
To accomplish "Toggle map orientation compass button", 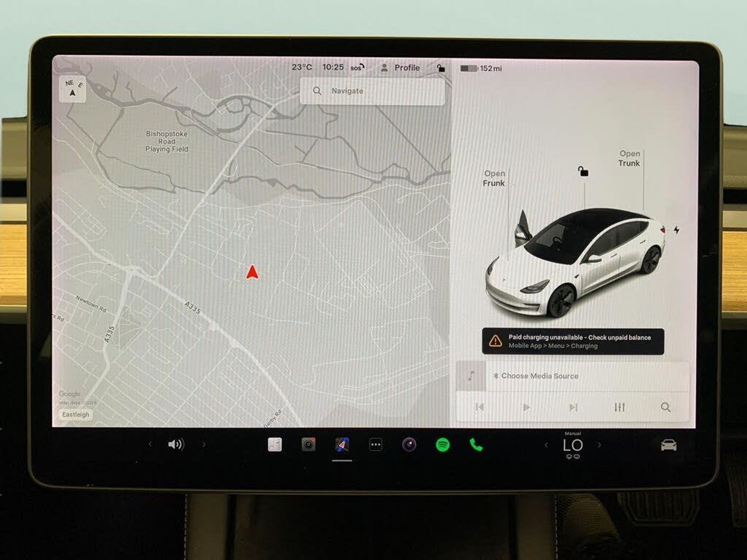I will [x=72, y=89].
